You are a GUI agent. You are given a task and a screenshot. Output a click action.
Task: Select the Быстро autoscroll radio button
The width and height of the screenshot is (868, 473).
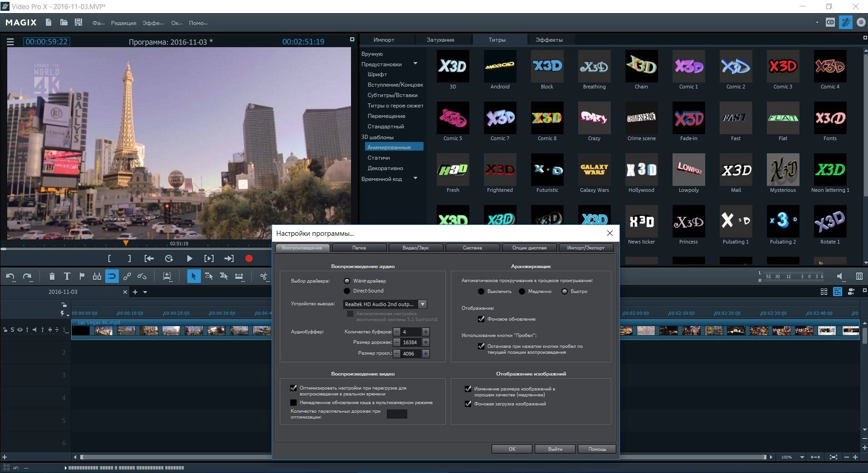565,292
